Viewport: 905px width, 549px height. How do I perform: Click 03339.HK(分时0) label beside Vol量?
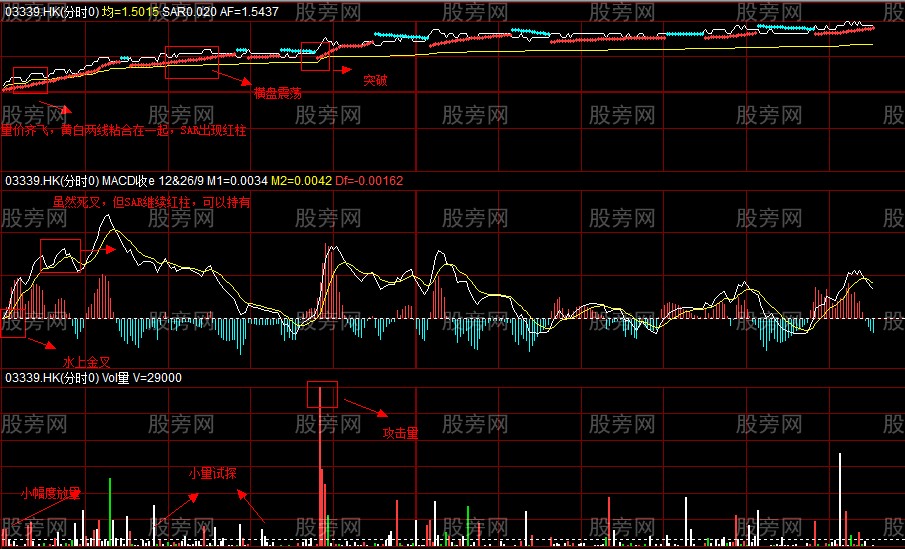point(52,378)
